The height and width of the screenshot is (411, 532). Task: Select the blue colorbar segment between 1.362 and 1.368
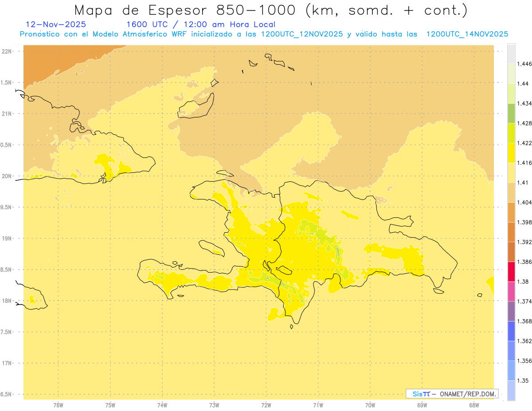click(511, 331)
